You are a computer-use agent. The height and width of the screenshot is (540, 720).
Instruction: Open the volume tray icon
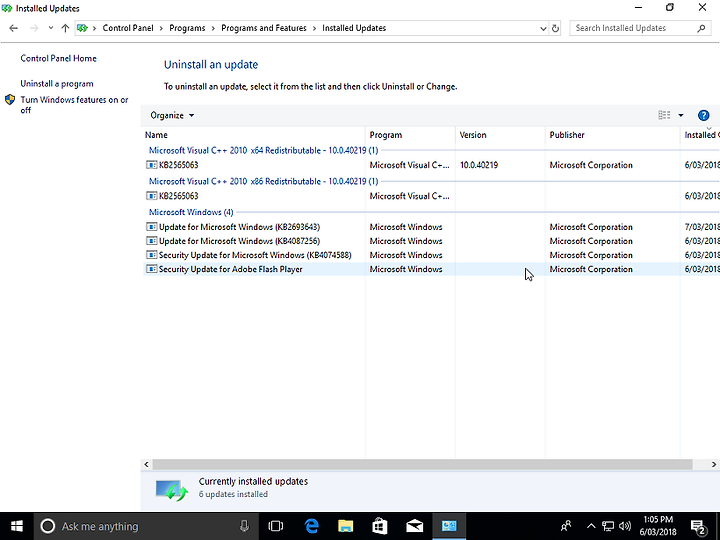625,526
